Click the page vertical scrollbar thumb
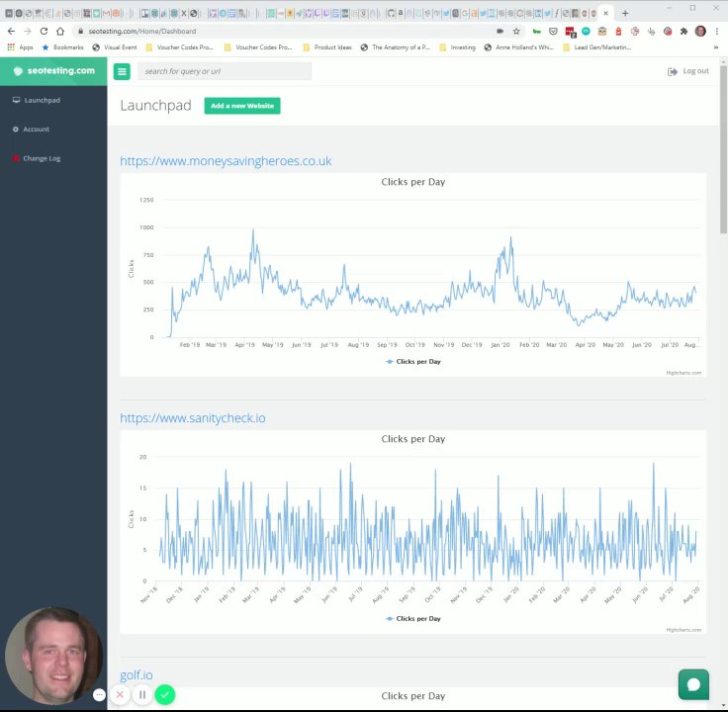This screenshot has width=728, height=712. click(723, 148)
